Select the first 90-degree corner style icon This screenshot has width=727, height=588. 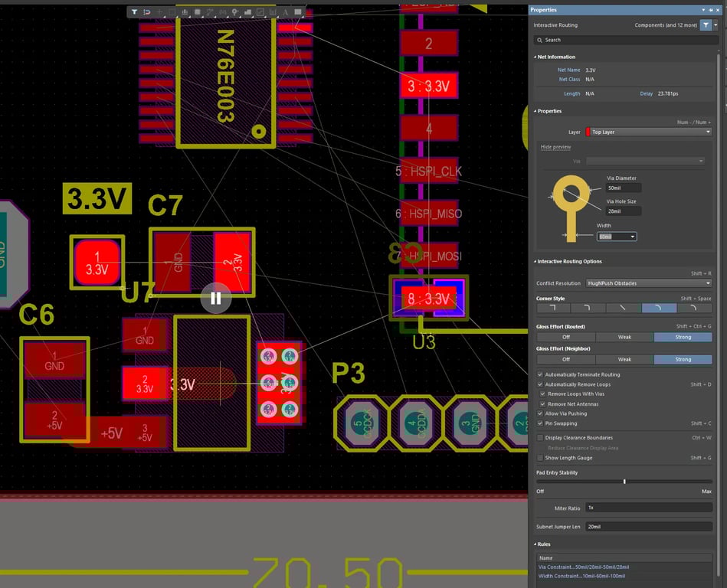coord(553,308)
